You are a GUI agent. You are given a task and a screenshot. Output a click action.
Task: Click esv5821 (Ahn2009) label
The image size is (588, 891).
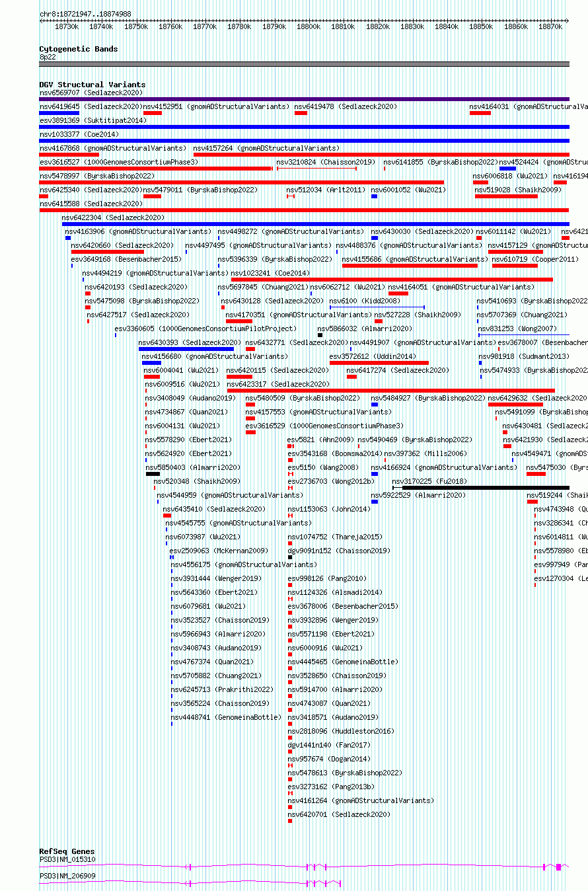coord(320,440)
